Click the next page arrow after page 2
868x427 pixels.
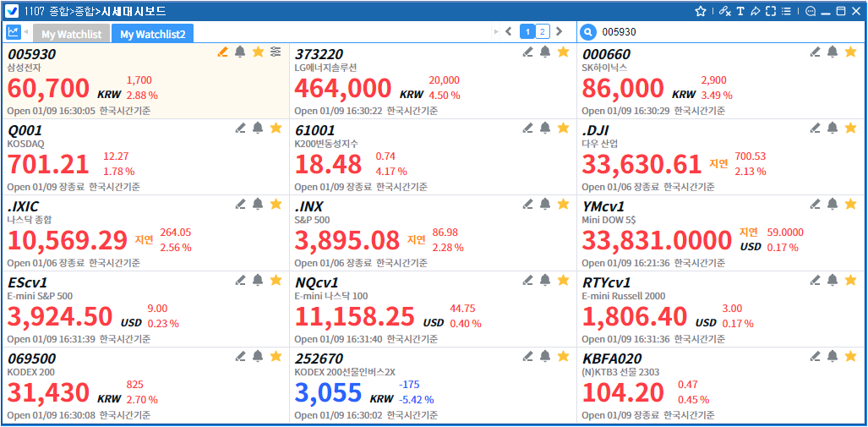559,32
